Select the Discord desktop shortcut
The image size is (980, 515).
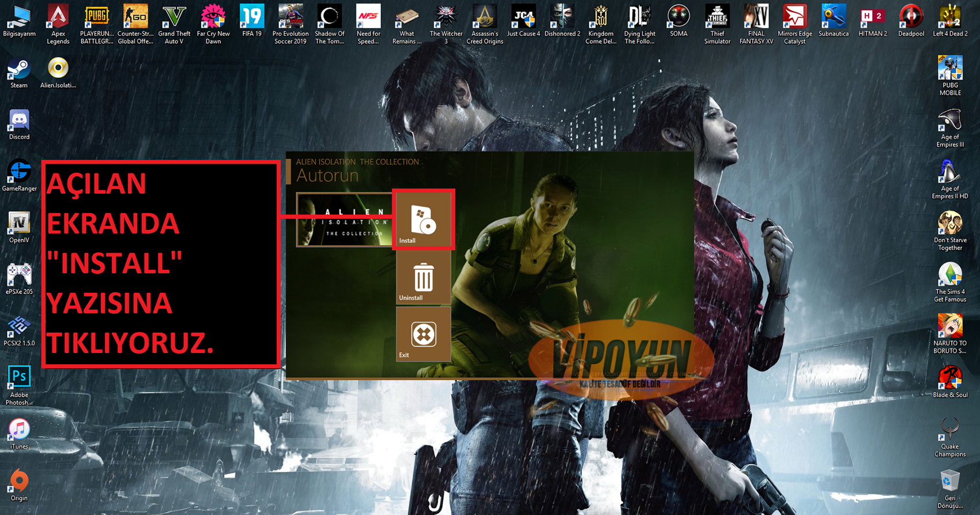(19, 125)
